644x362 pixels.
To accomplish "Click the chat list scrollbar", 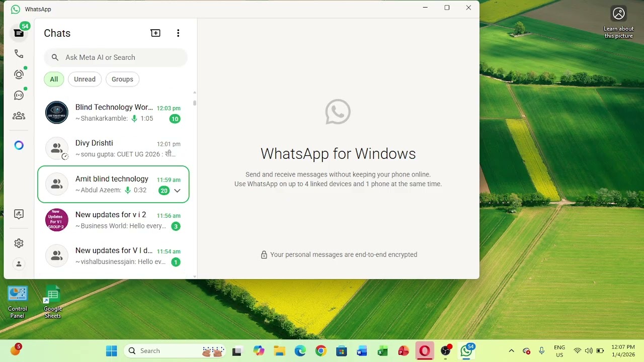I will tap(195, 103).
